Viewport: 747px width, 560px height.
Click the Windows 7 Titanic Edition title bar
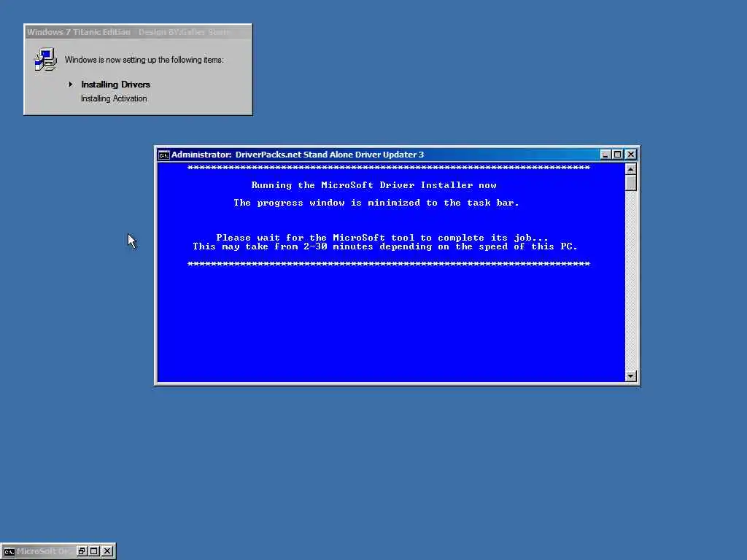click(138, 32)
